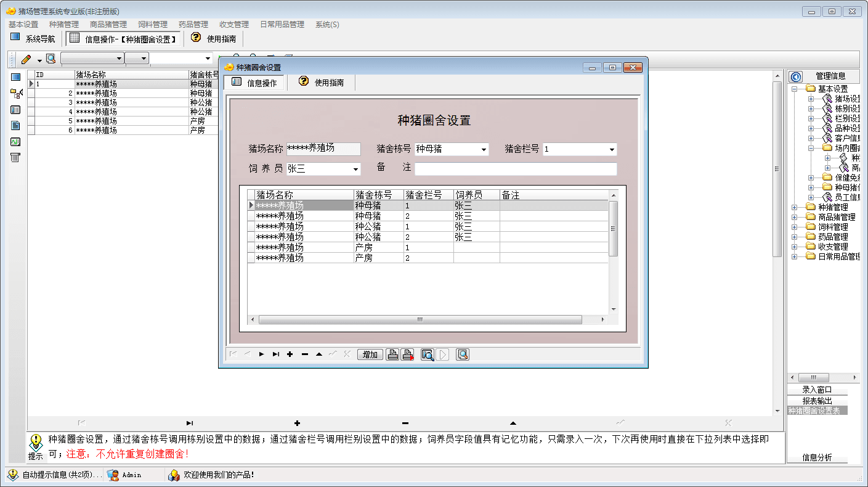Image resolution: width=868 pixels, height=487 pixels.
Task: Click the plus insert record icon in dialog
Action: click(x=290, y=354)
